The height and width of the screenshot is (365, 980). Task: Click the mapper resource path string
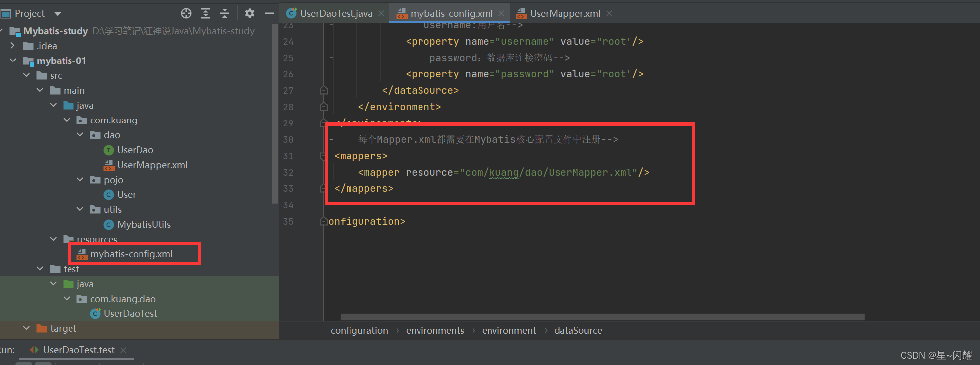pos(549,173)
